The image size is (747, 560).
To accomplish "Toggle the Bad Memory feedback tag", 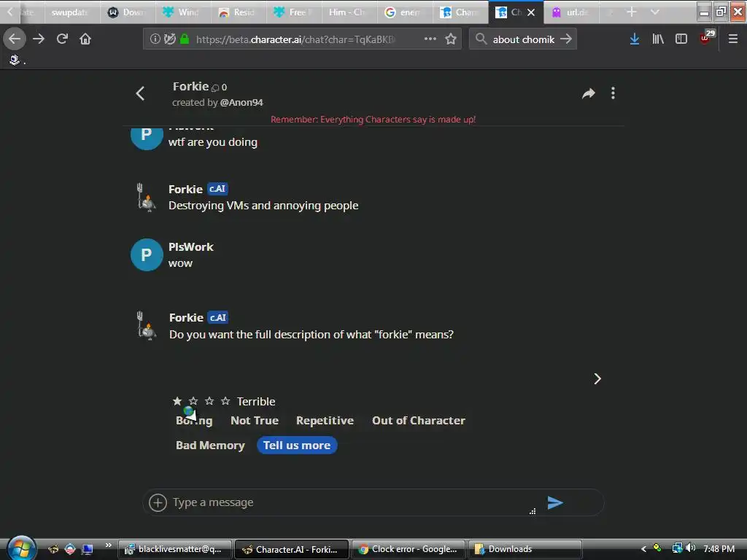I will coord(210,446).
